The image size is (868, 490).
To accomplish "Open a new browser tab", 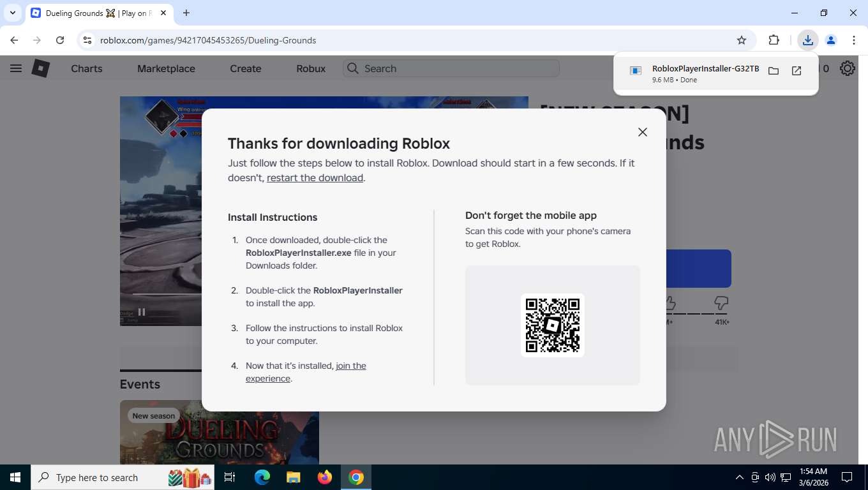I will coord(186,13).
